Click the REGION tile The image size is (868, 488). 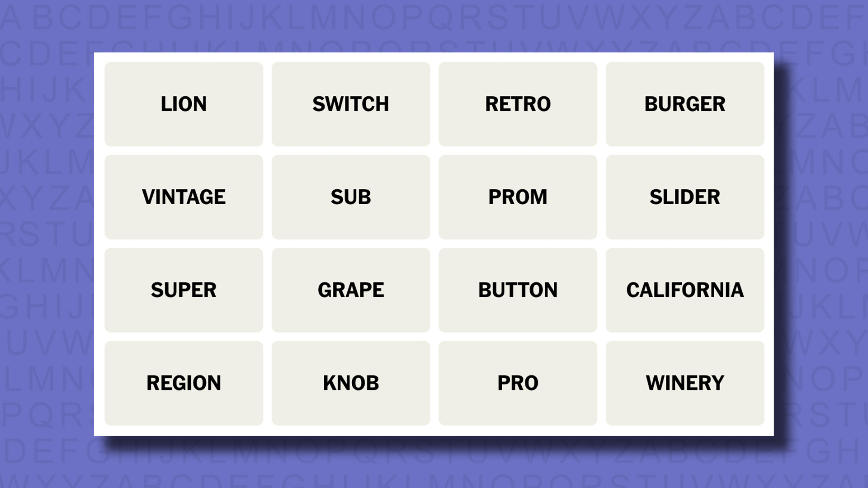(x=184, y=383)
